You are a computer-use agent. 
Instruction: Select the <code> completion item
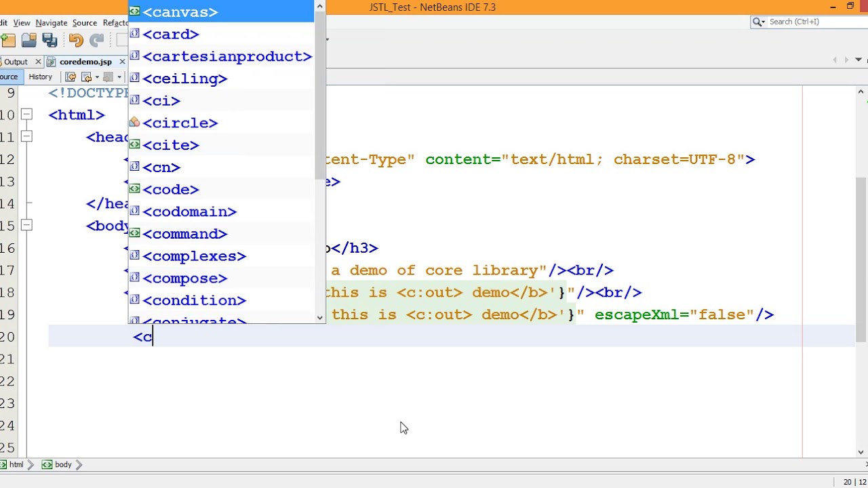pyautogui.click(x=221, y=189)
